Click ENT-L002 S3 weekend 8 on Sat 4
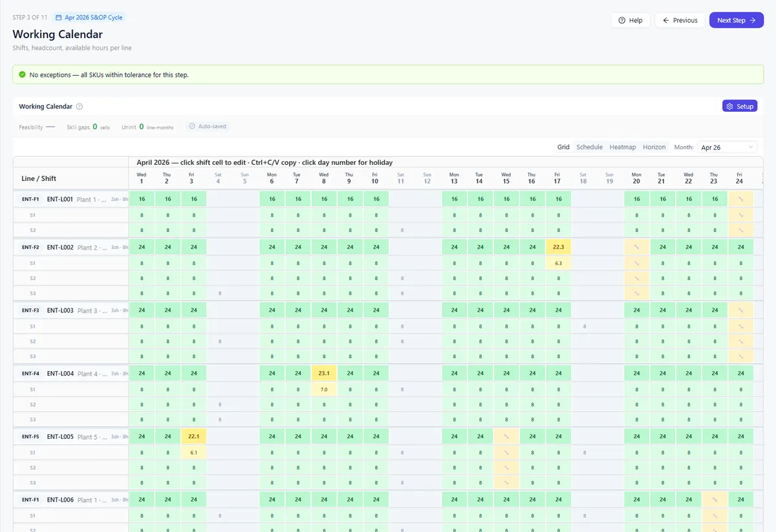This screenshot has width=776, height=532. (220, 293)
